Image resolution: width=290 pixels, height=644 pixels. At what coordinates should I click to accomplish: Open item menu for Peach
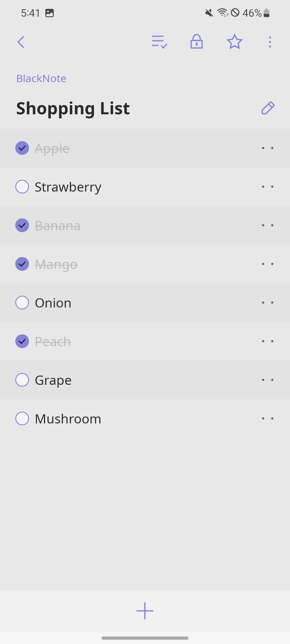click(x=267, y=341)
